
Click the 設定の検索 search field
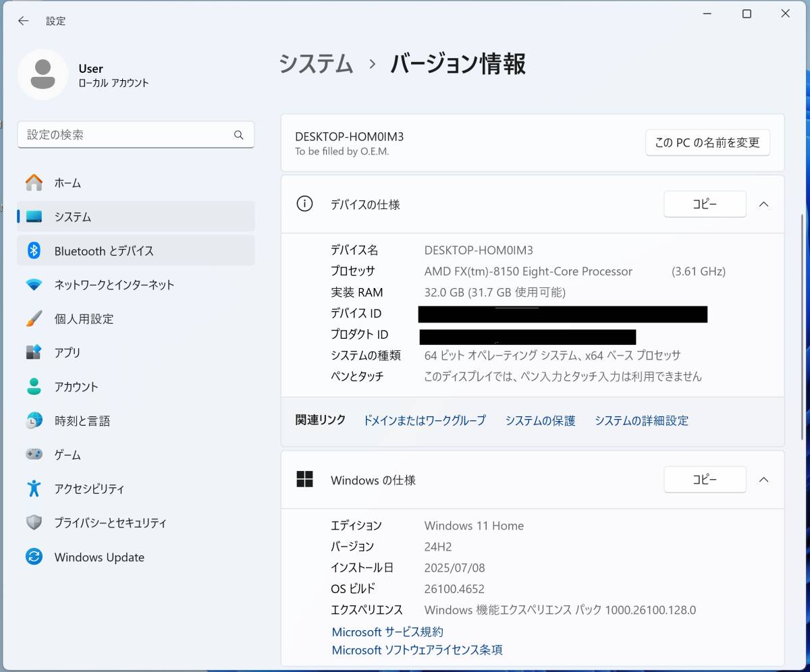click(136, 135)
